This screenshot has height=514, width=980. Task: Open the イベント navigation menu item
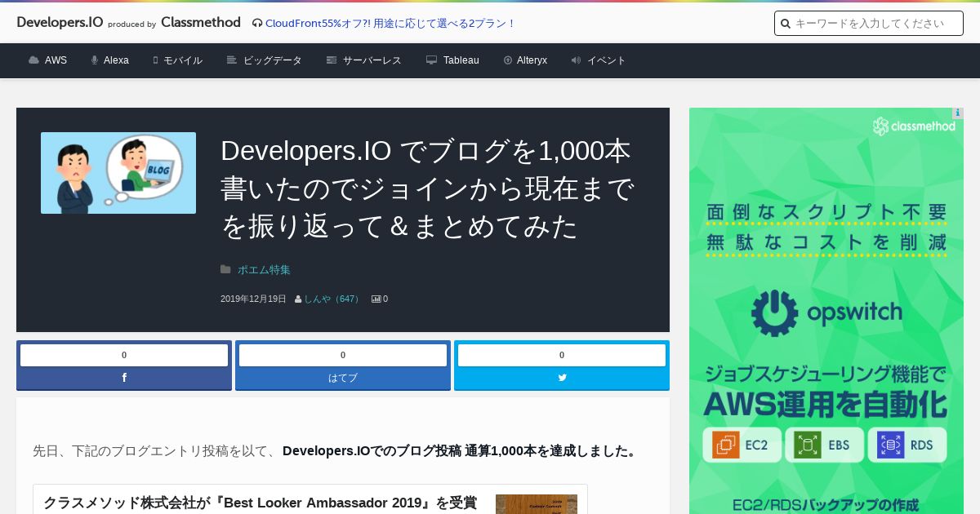[x=607, y=60]
